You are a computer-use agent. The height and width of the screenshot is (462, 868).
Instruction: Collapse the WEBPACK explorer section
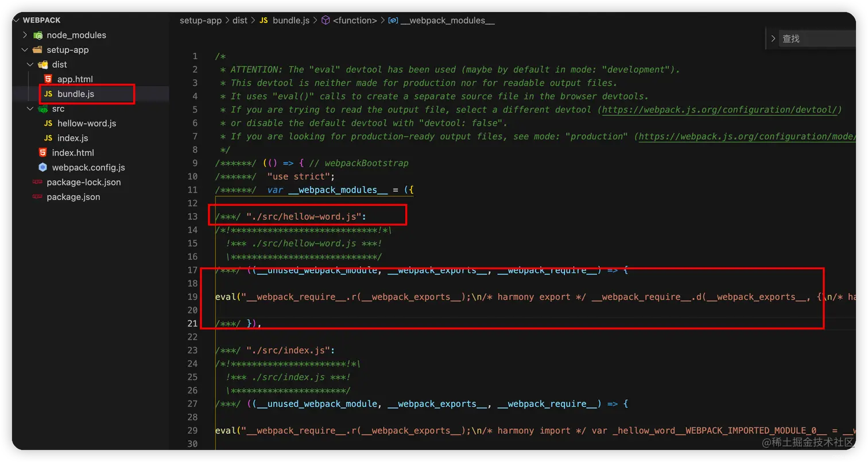coord(16,20)
